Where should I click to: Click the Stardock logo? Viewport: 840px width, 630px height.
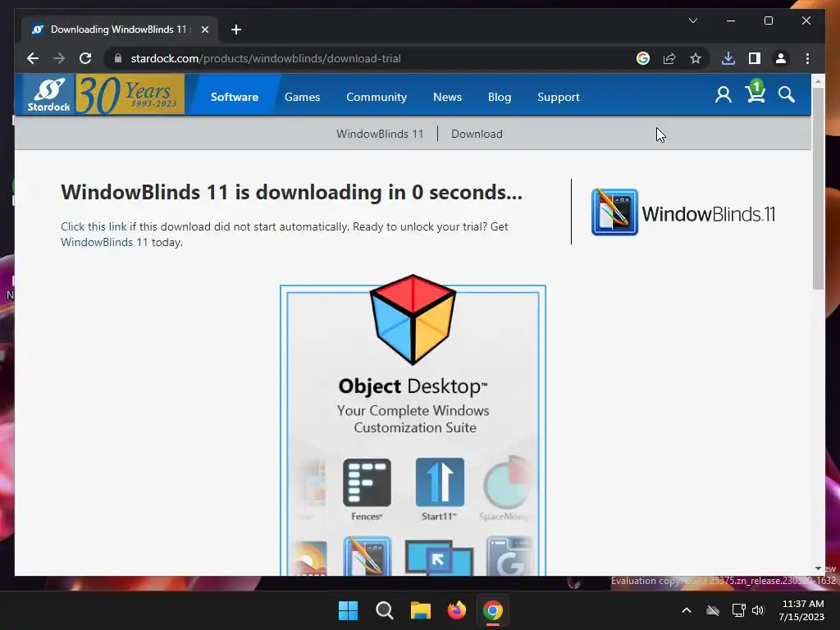click(x=48, y=95)
